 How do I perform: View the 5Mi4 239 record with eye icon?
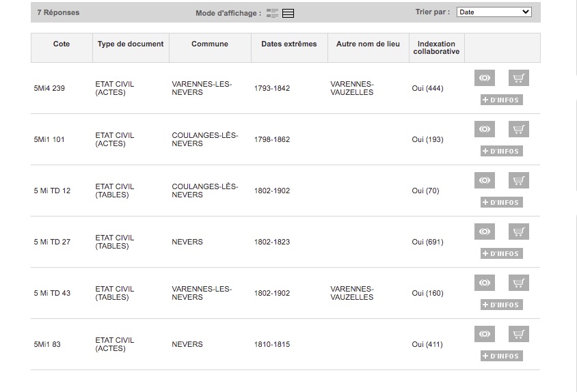click(x=485, y=79)
